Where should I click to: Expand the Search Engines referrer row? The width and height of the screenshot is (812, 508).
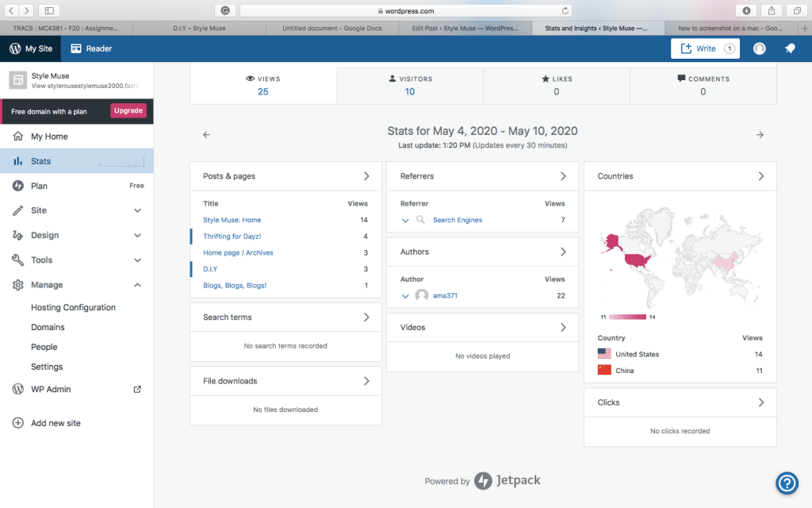[405, 220]
